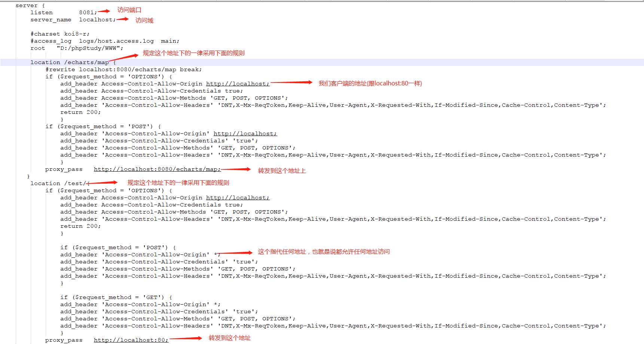The height and width of the screenshot is (344, 644).
Task: Click Allow-Headers line in /echarts/map OPTIONS block
Action: click(333, 105)
